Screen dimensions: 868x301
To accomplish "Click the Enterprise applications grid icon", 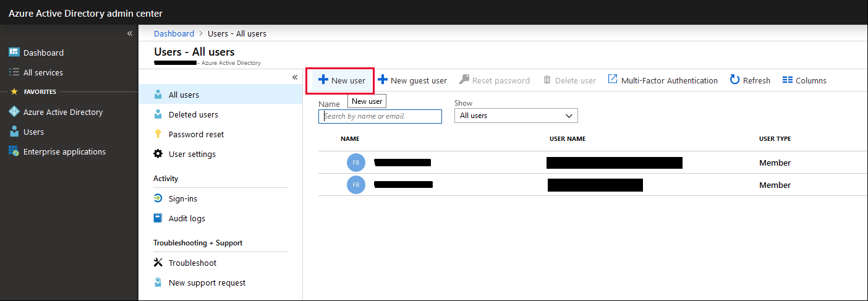I will click(x=14, y=151).
